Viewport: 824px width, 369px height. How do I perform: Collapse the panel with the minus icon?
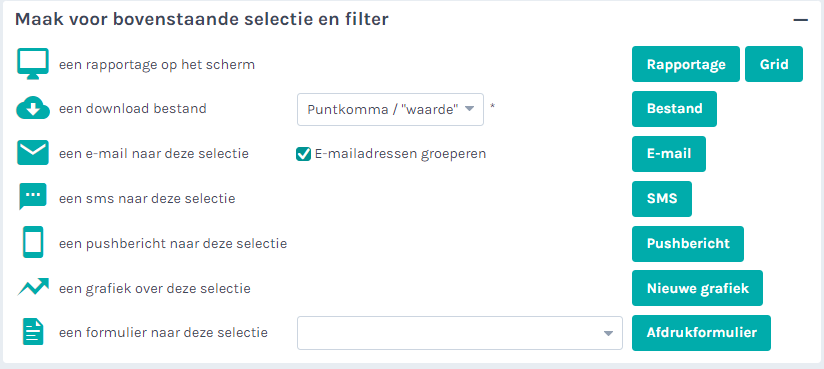coord(800,20)
